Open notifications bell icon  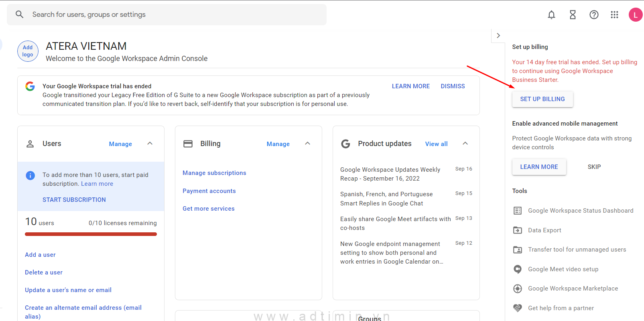pos(551,15)
